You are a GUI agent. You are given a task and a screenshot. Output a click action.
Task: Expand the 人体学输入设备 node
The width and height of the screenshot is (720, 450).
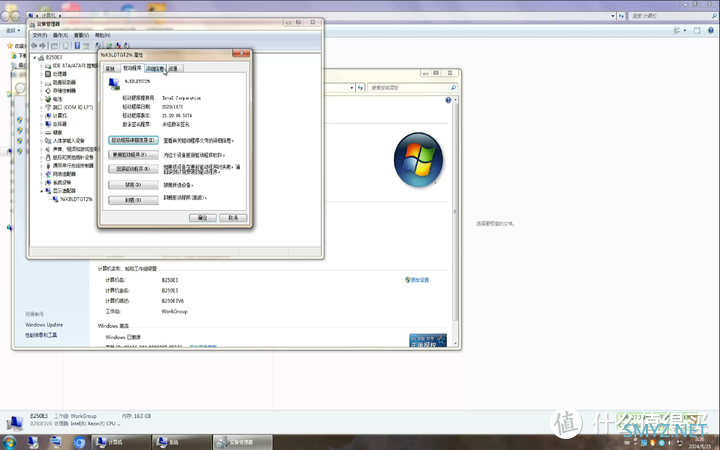[x=41, y=141]
